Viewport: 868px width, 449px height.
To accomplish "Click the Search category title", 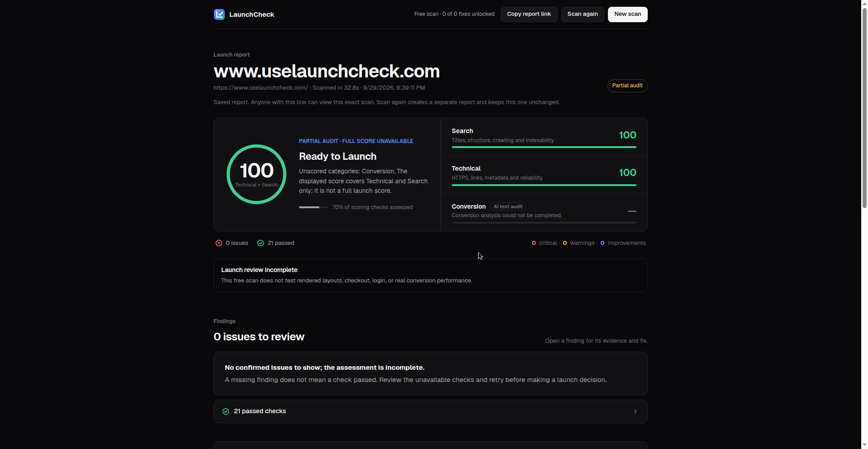I will (462, 131).
